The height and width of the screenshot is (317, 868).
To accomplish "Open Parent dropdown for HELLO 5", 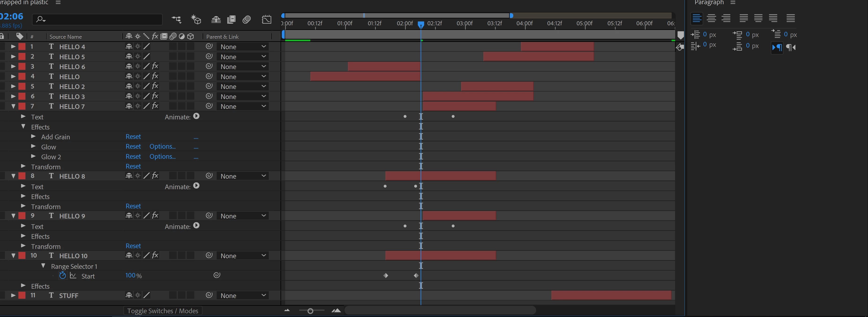I will click(243, 56).
